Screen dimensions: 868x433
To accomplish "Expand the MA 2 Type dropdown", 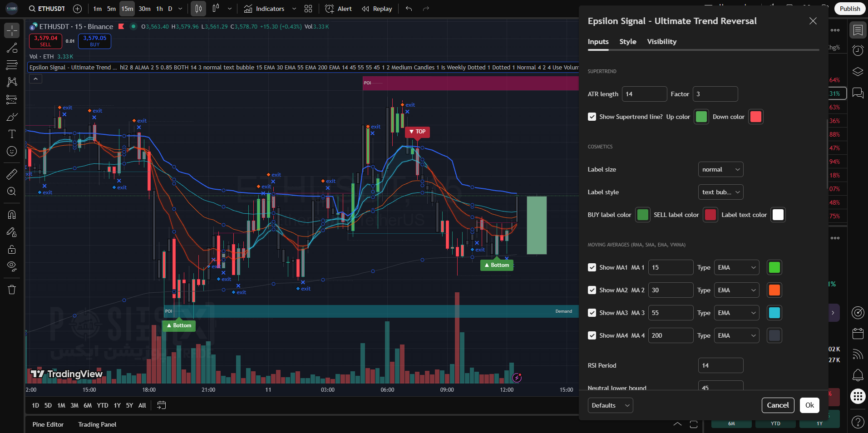I will [736, 290].
